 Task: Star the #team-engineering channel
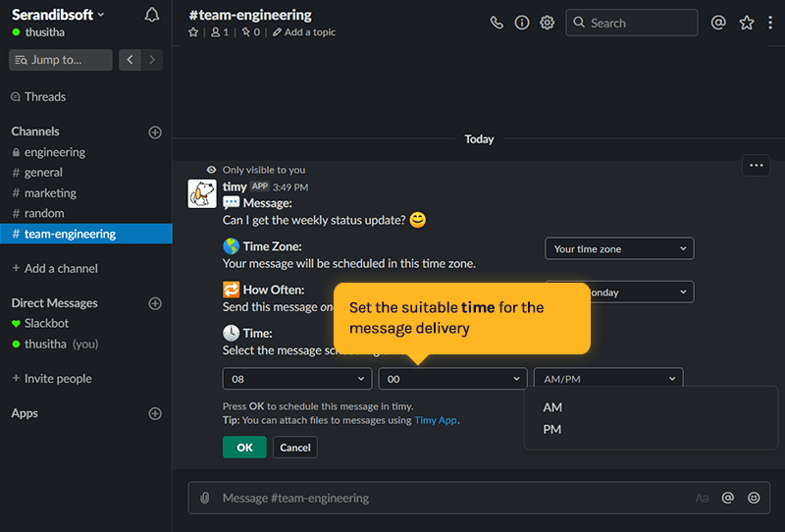[x=193, y=32]
